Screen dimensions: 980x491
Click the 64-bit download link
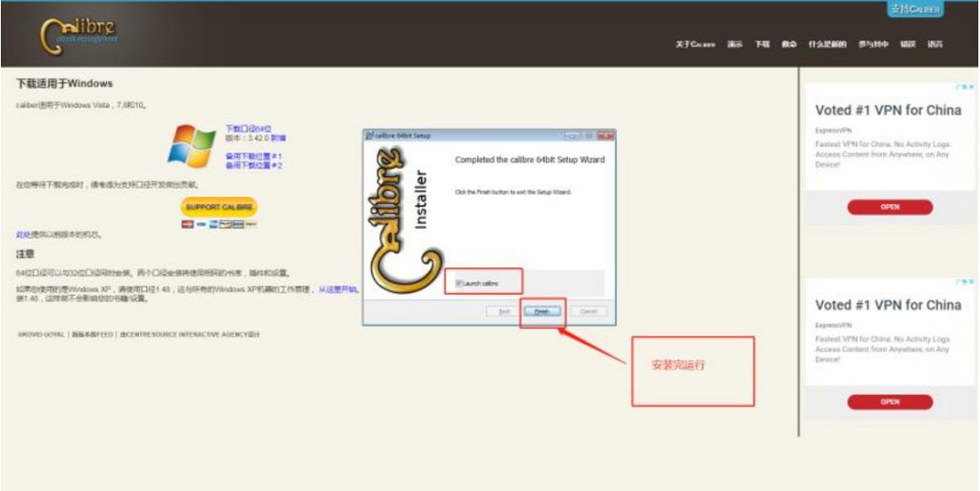(249, 129)
